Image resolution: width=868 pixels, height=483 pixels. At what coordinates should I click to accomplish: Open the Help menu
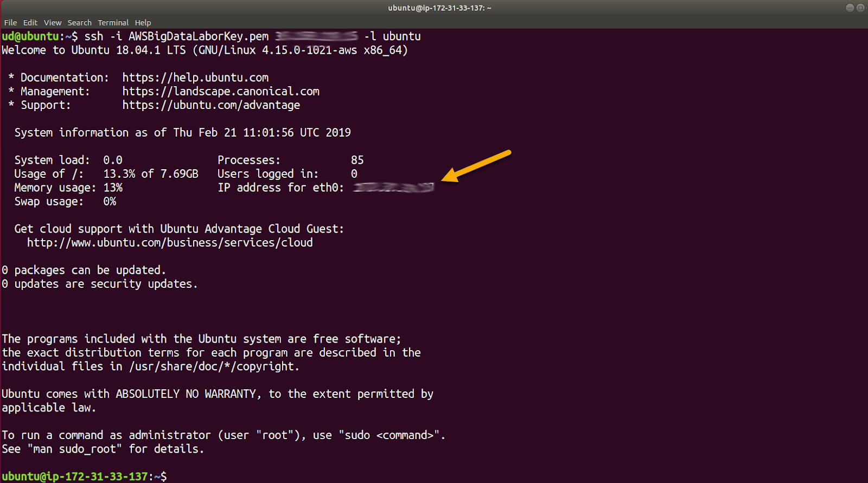click(x=143, y=23)
